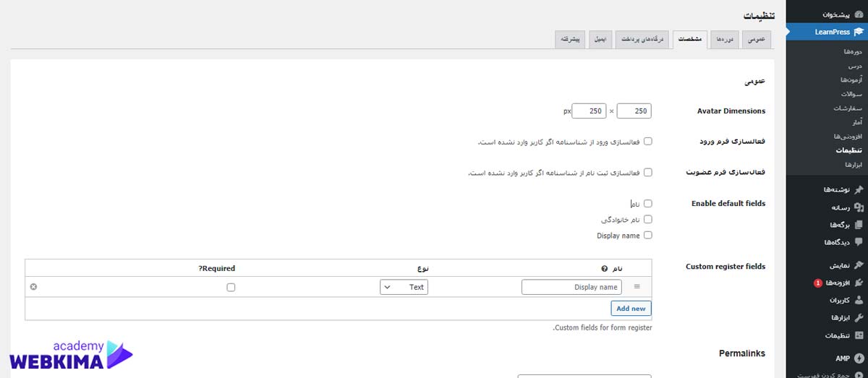
Task: Check the last name (نام خانوادگی) default field
Action: 647,219
